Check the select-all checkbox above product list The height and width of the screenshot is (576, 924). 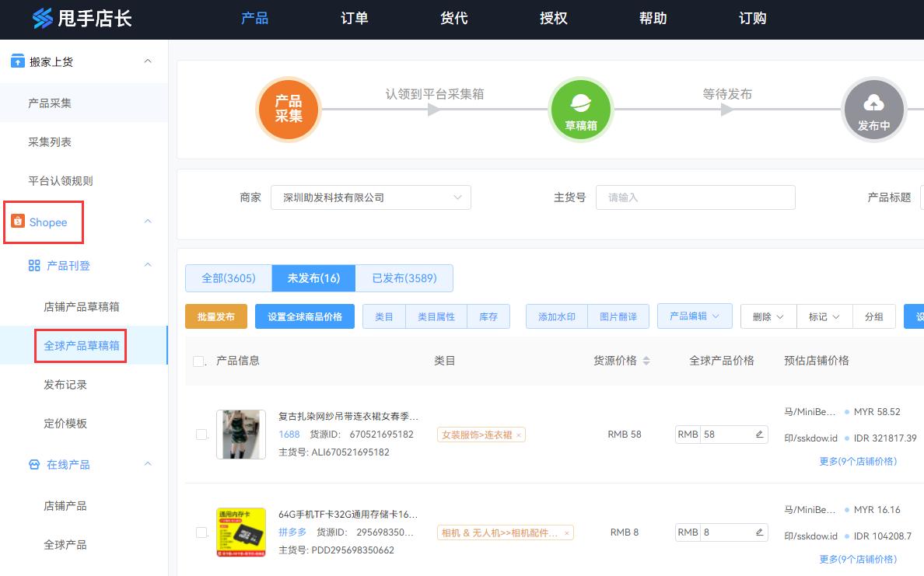197,360
